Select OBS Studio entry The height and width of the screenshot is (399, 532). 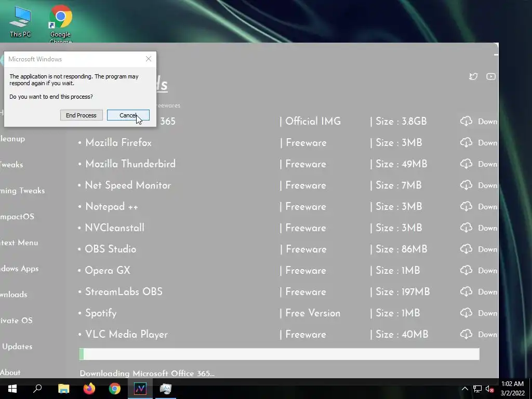click(111, 249)
